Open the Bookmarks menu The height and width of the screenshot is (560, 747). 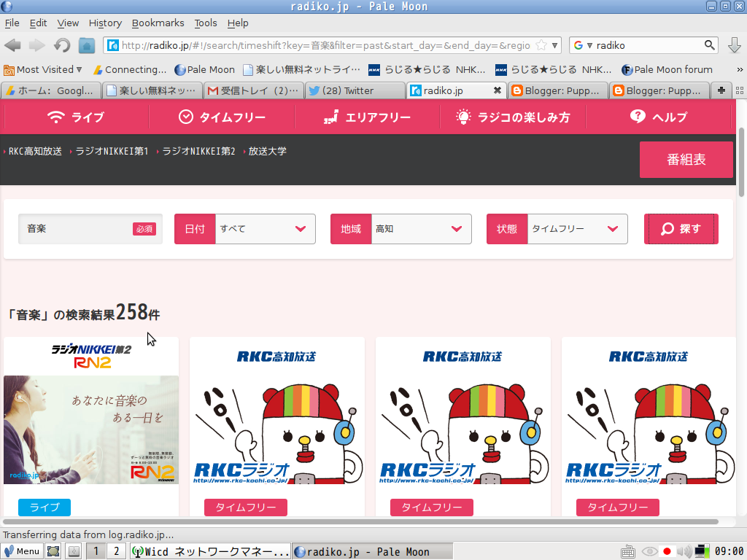coord(158,23)
